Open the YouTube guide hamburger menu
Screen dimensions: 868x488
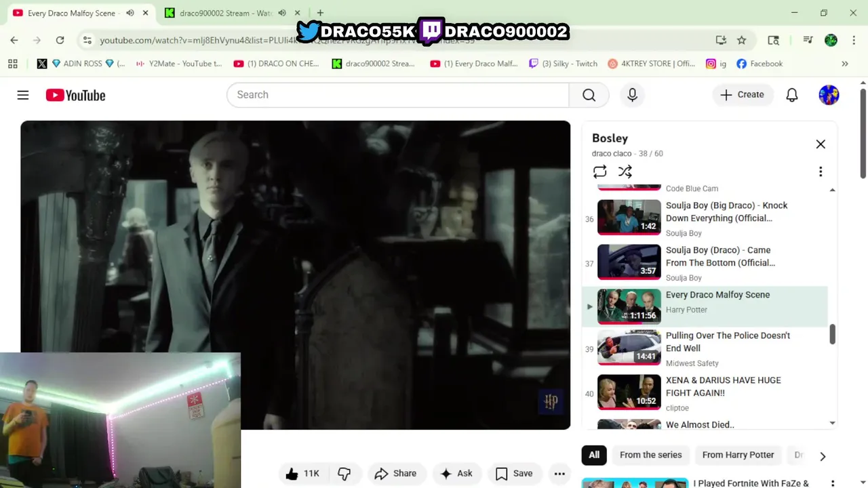click(23, 95)
